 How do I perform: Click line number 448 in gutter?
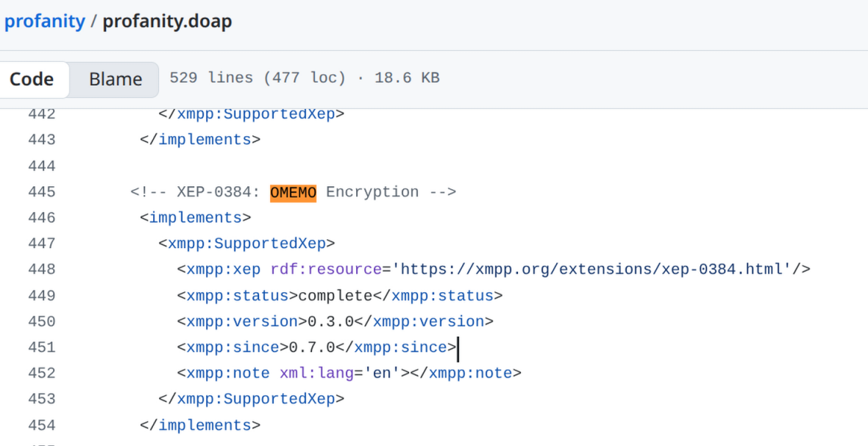coord(42,269)
